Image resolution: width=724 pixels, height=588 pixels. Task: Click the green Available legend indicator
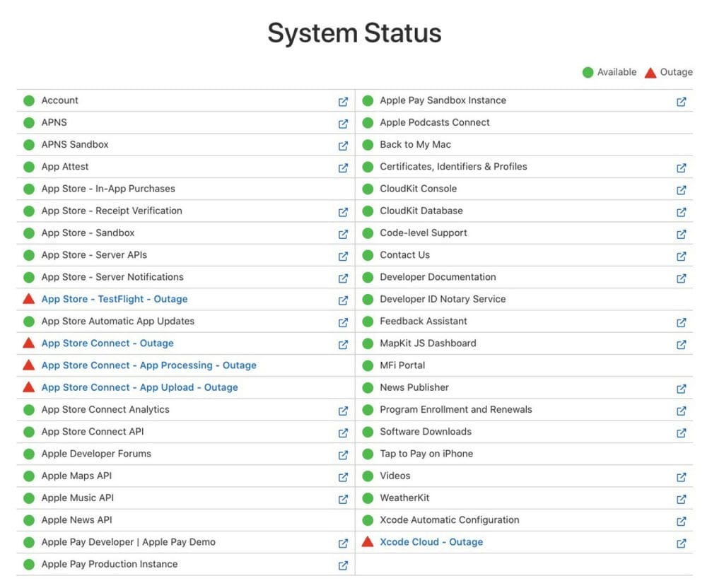coord(588,72)
